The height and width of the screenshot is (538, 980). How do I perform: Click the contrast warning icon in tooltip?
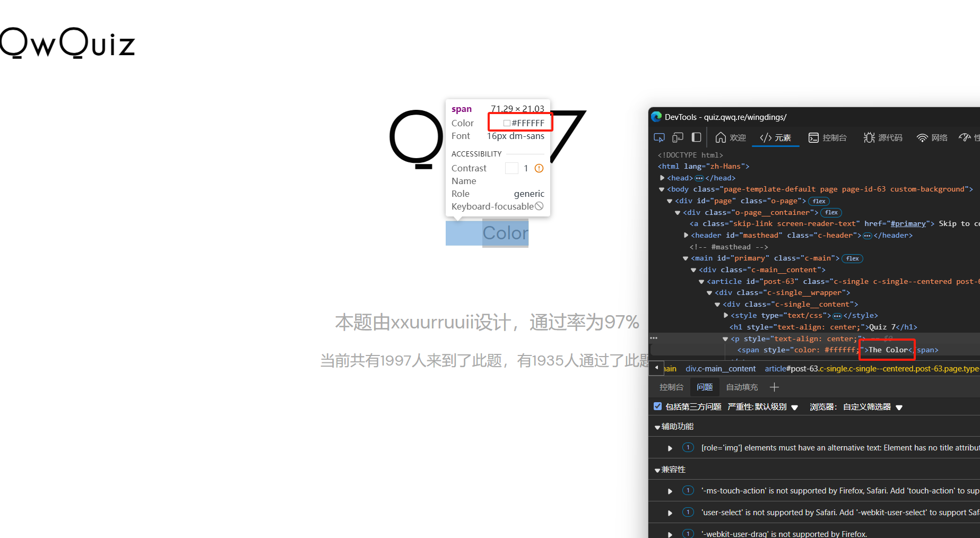pos(539,168)
